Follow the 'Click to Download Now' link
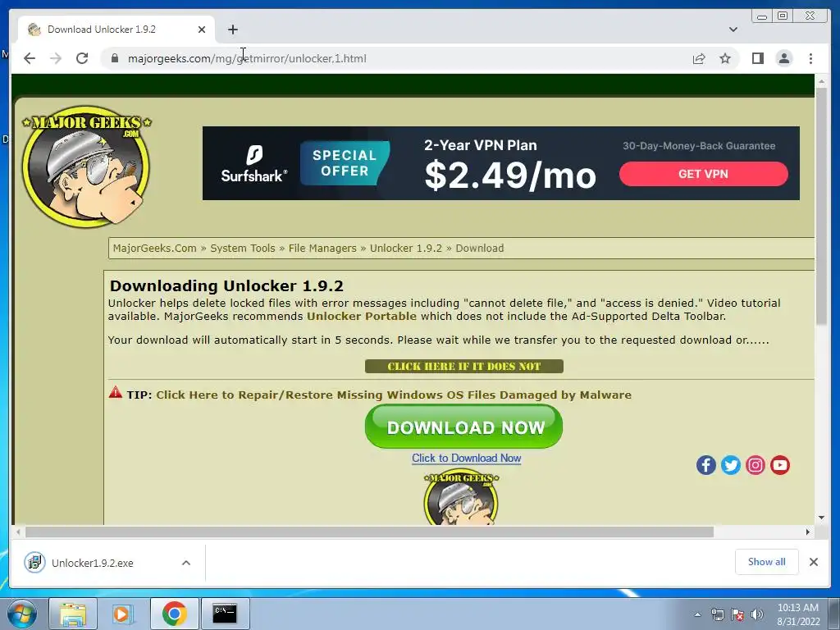 pyautogui.click(x=466, y=458)
